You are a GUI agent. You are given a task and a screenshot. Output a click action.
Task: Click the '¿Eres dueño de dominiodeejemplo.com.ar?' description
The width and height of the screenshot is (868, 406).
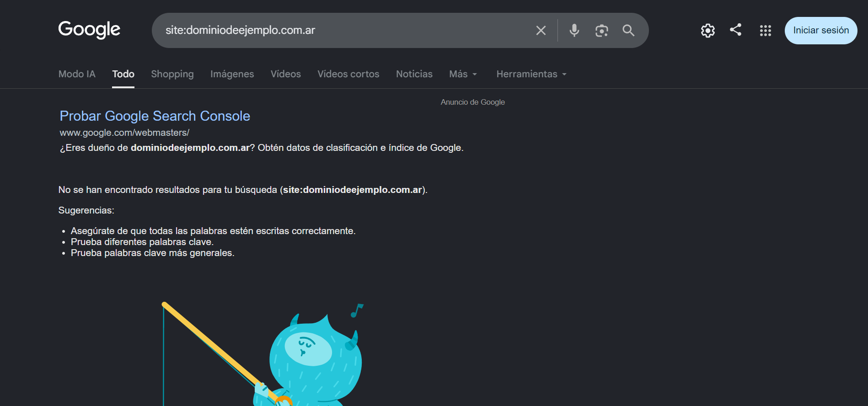click(262, 148)
